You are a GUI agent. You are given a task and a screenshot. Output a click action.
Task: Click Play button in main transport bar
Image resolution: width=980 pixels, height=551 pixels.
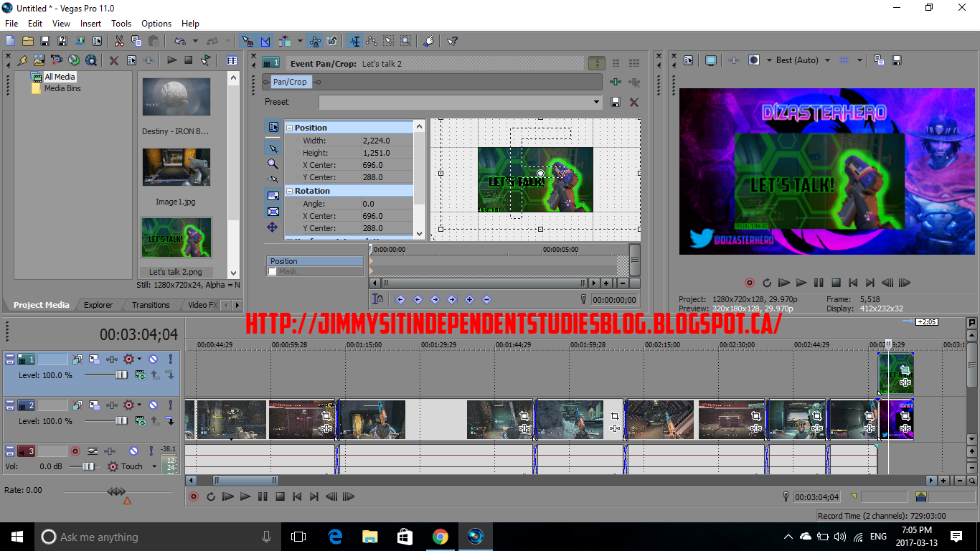click(245, 496)
